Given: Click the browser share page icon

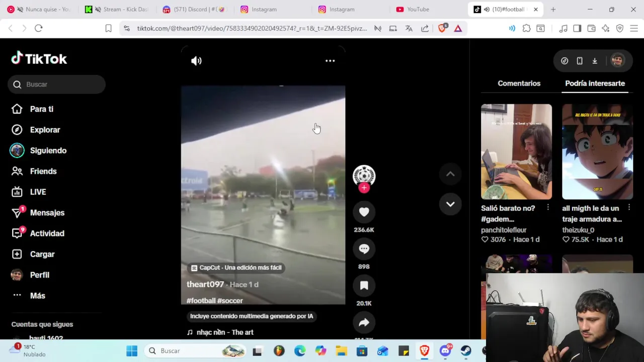Looking at the screenshot, I should (425, 29).
